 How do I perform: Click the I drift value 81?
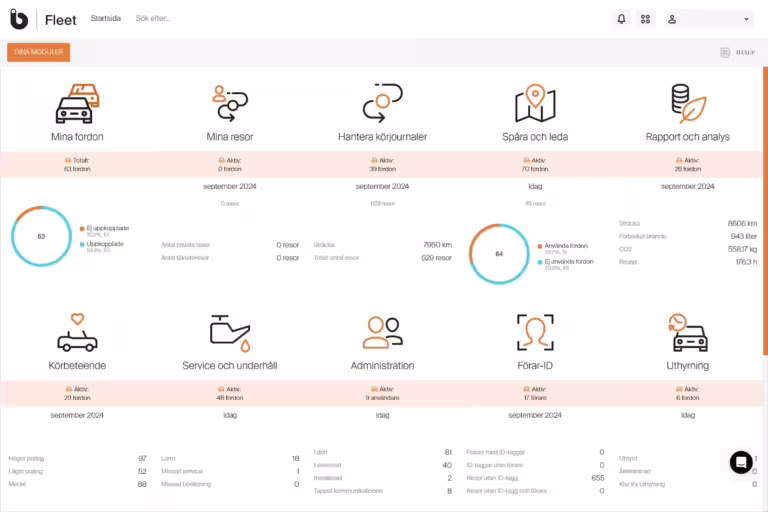tap(448, 452)
